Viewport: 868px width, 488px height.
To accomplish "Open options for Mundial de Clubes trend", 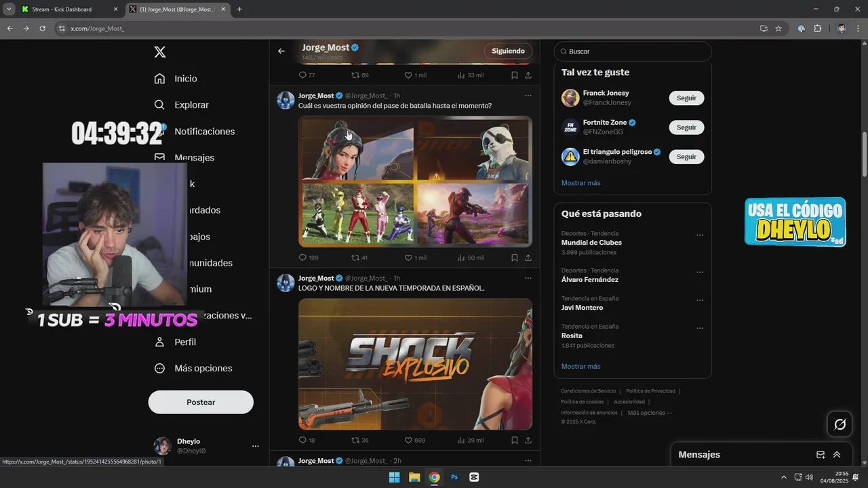I will pos(700,236).
